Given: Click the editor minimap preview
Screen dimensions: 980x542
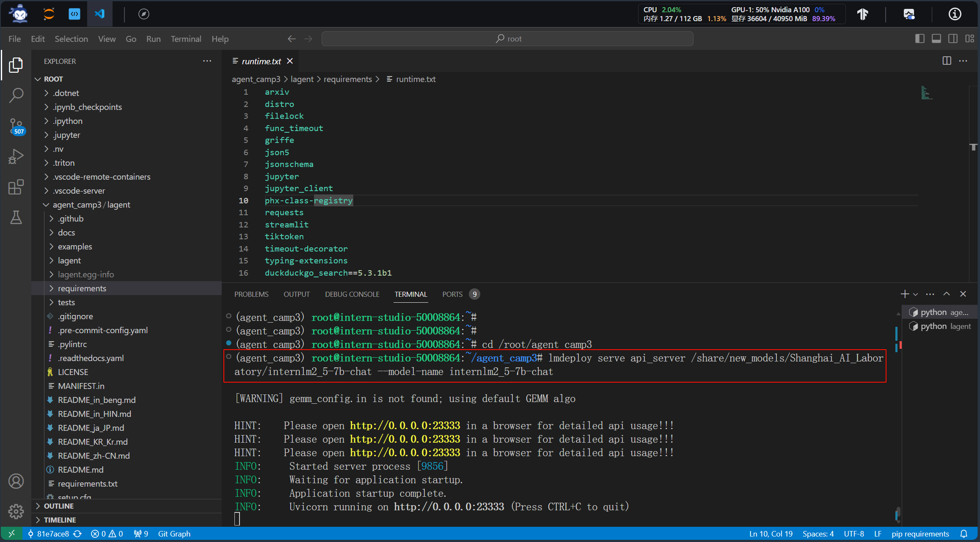Looking at the screenshot, I should coord(926,93).
